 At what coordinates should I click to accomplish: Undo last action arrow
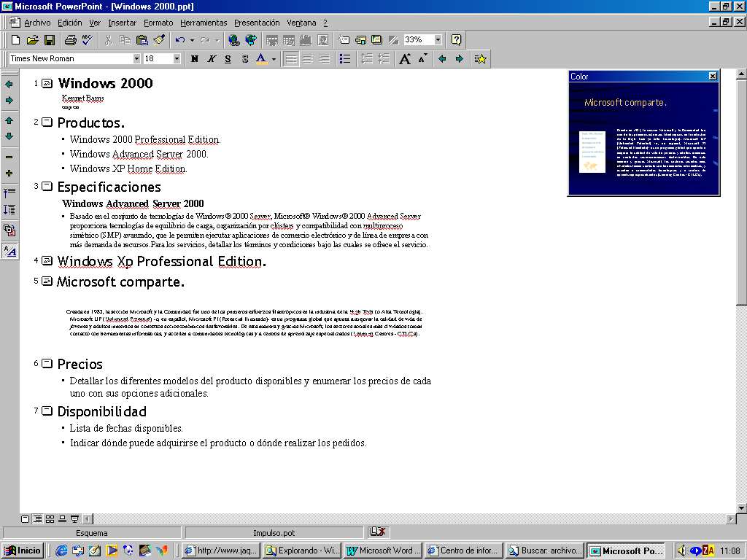179,40
